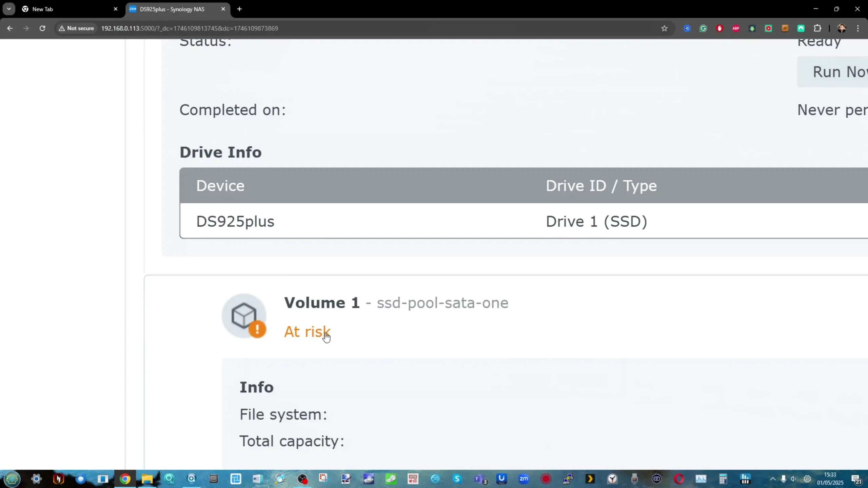Open the notification center with 21 badge
The image size is (868, 488).
tap(856, 479)
